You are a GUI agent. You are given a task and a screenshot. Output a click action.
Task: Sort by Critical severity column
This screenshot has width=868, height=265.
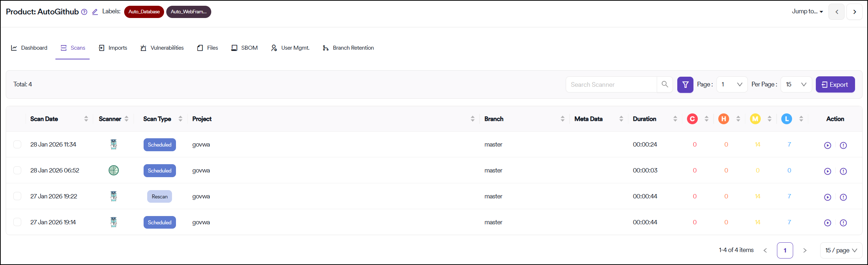click(x=706, y=119)
